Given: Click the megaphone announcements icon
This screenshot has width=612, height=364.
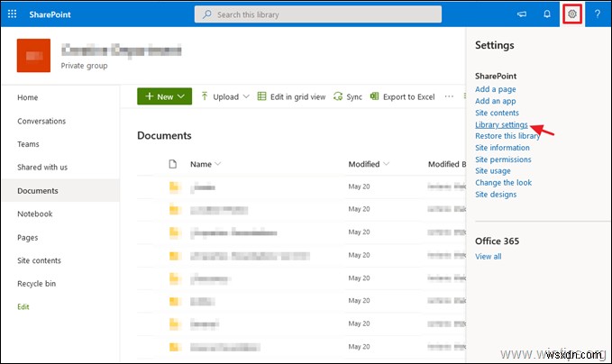Looking at the screenshot, I should click(522, 14).
